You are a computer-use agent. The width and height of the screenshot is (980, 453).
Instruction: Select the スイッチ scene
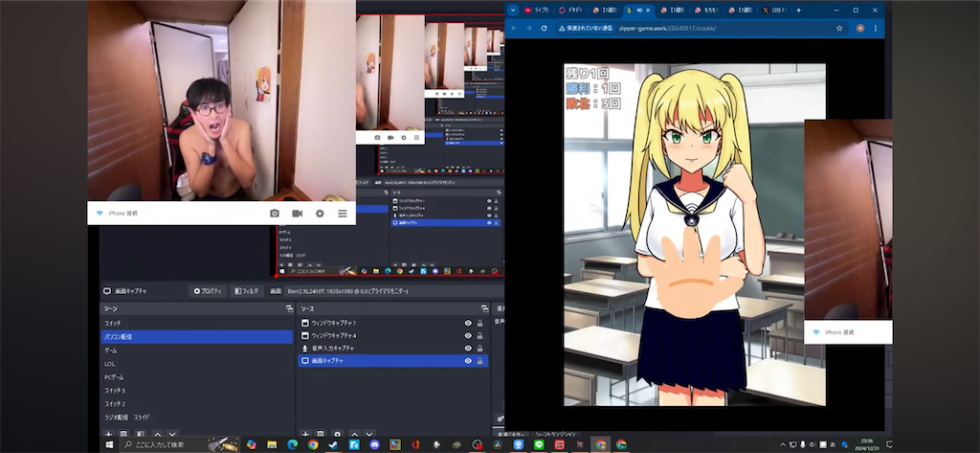point(197,323)
